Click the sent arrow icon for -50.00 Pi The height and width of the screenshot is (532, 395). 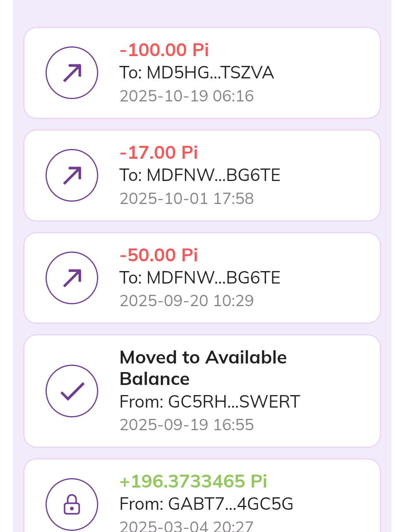click(x=72, y=278)
